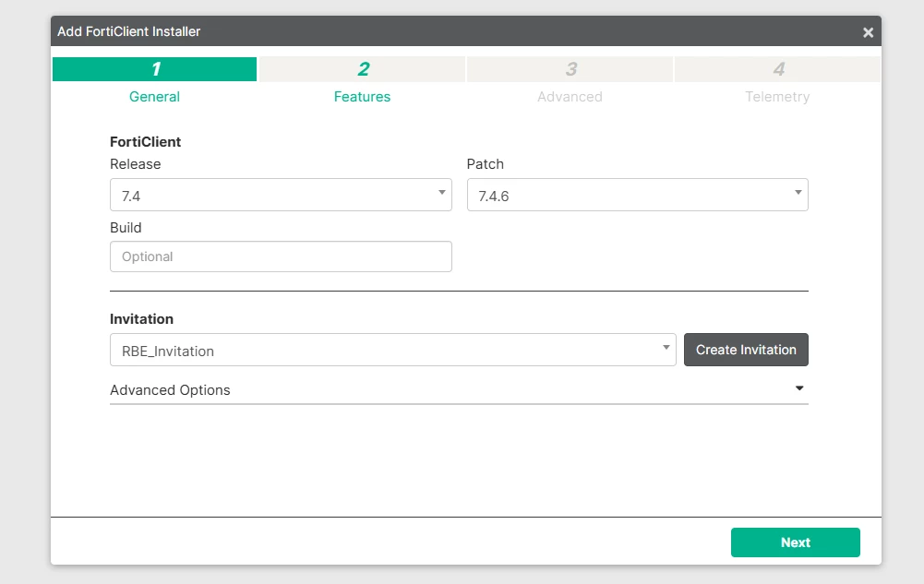Click the Create Invitation button

click(x=746, y=350)
